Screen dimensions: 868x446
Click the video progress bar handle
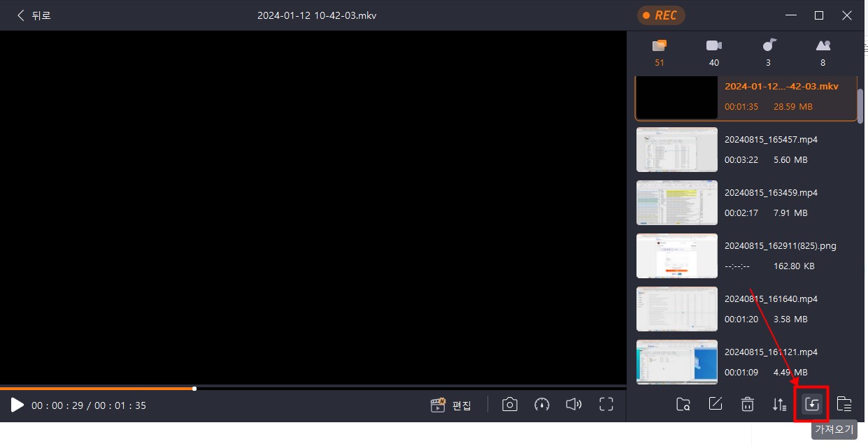tap(194, 388)
